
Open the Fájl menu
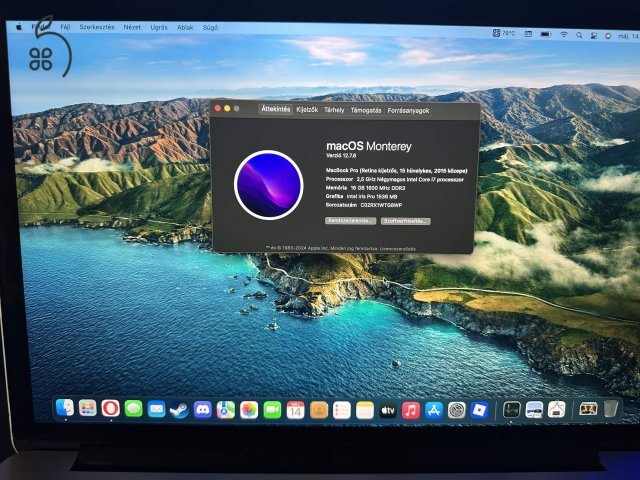point(65,27)
